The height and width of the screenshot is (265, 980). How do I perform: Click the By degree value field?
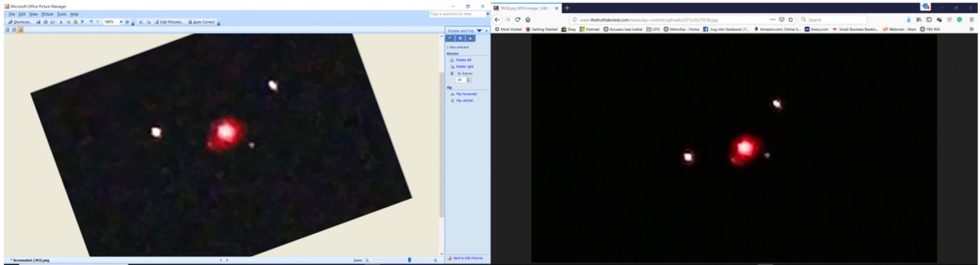click(x=461, y=80)
